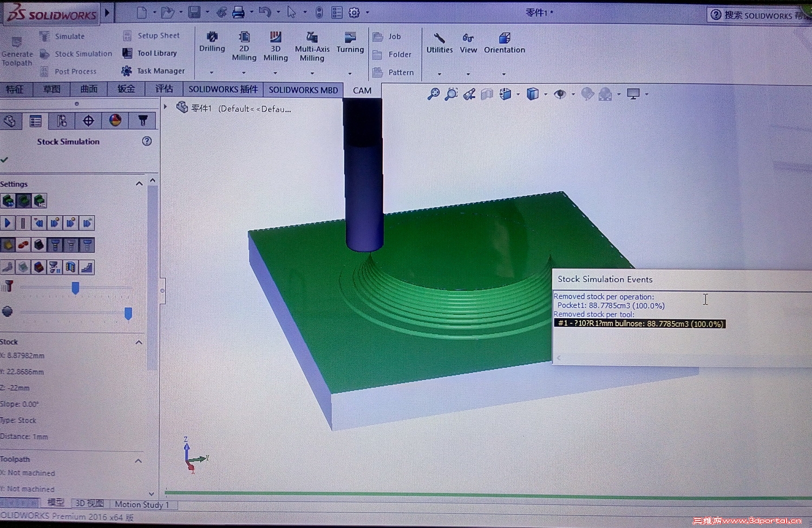Click the Print icon

[x=238, y=12]
